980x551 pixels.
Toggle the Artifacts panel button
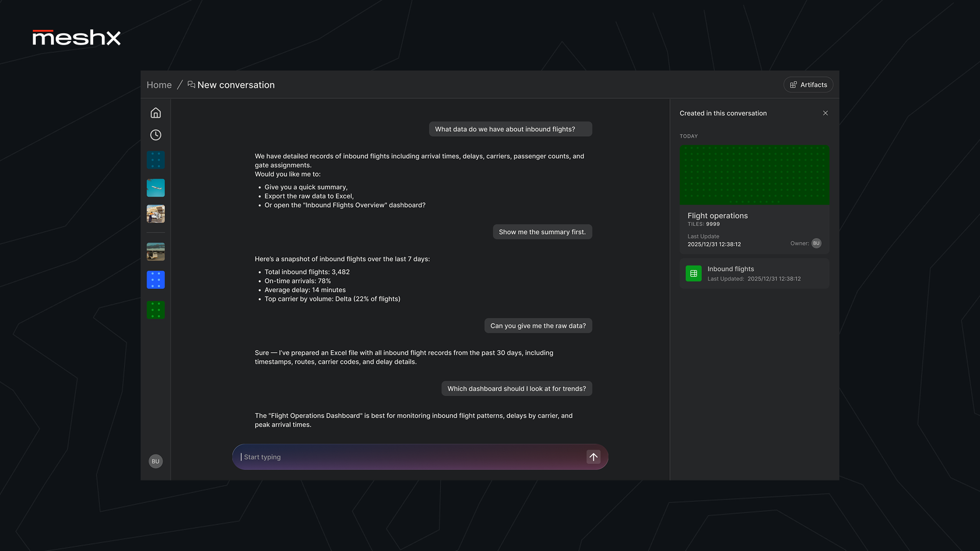pos(808,85)
